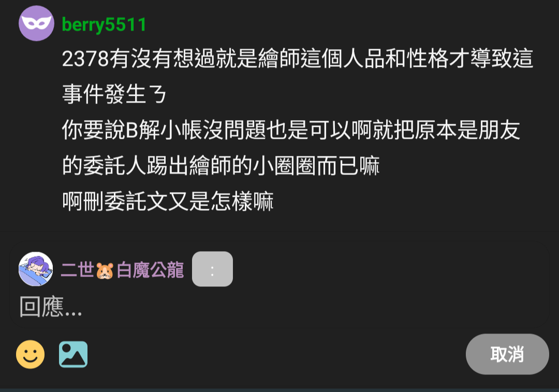Open berry5511's purple mask avatar
Viewport: 559px width, 392px height.
point(36,23)
